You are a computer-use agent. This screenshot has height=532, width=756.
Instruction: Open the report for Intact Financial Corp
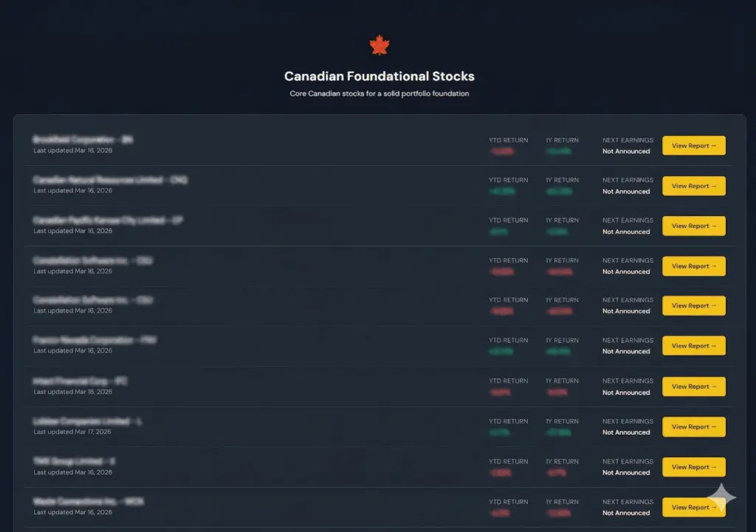click(693, 386)
